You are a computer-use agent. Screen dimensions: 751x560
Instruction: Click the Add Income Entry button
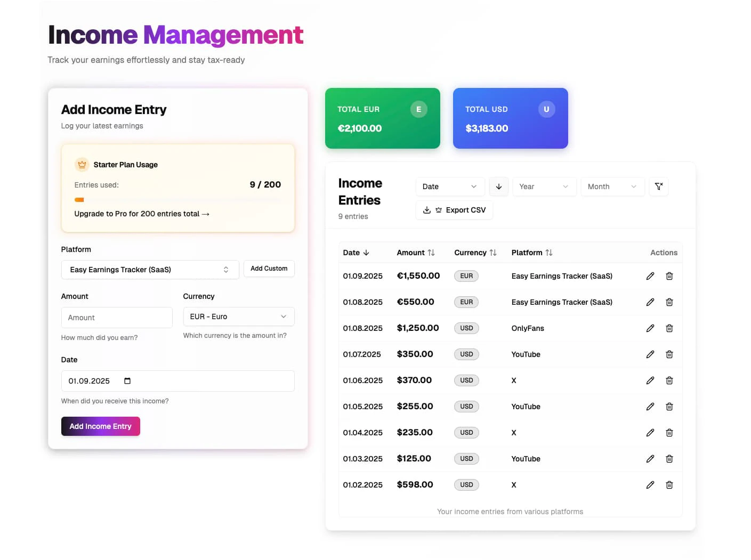100,426
